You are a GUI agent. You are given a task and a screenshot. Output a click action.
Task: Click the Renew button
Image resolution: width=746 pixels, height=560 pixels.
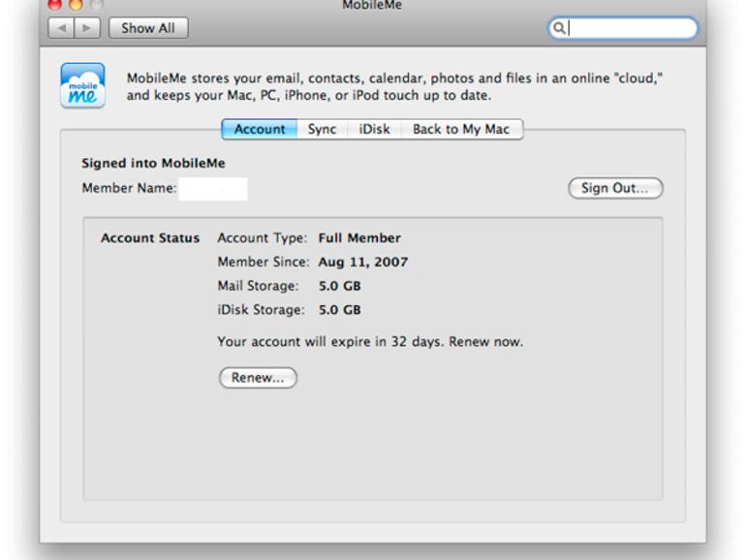258,378
